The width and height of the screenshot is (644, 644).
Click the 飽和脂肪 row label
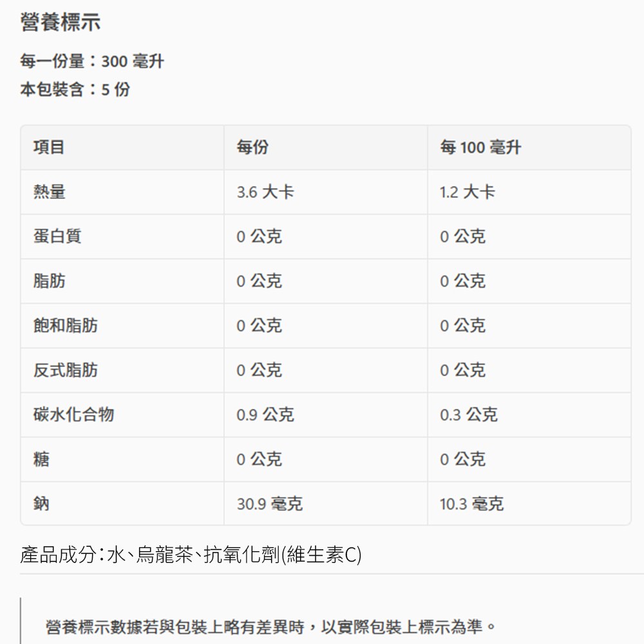[65, 325]
